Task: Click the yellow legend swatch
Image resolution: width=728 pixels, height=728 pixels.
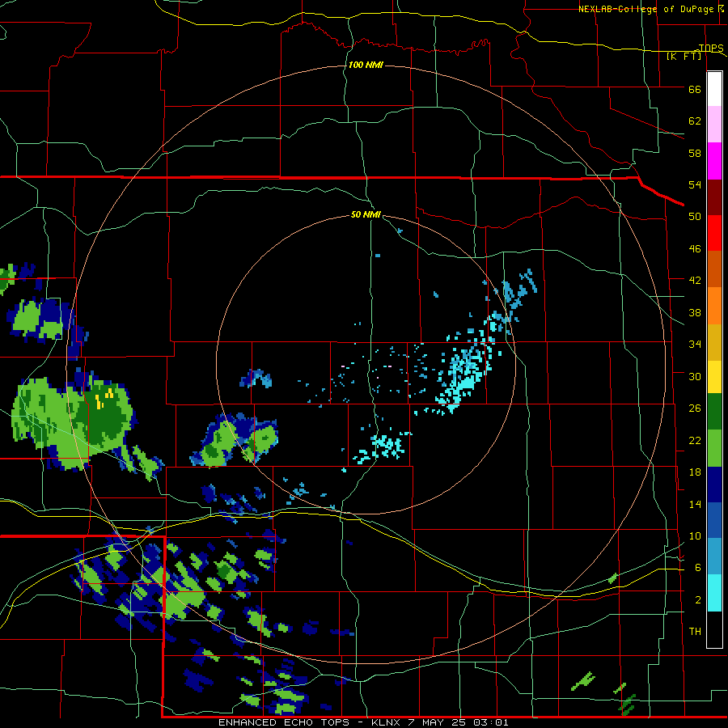Action: coord(714,376)
